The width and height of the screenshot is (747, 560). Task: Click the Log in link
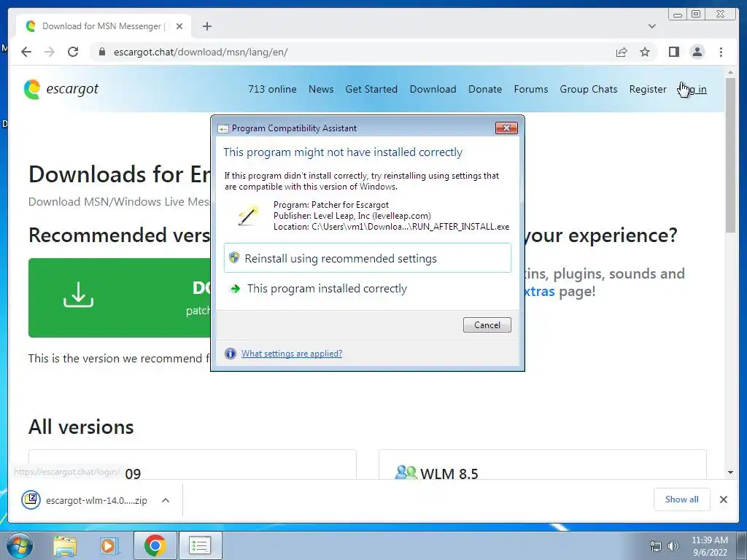pyautogui.click(x=692, y=89)
